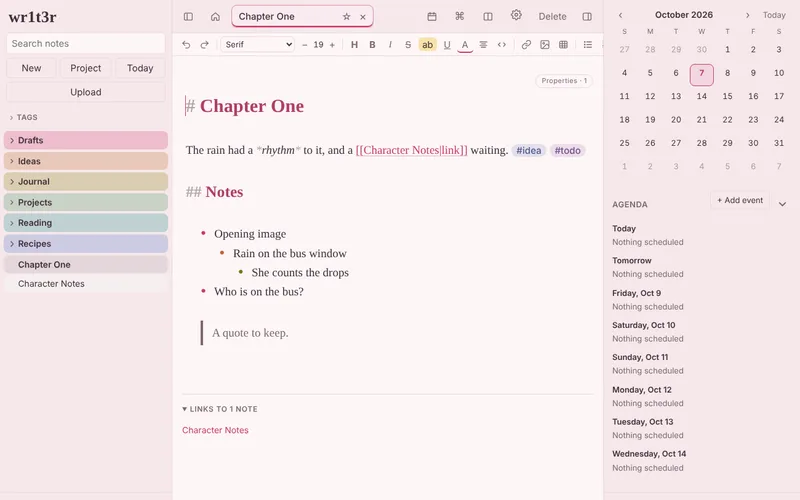Open the Serif font dropdown
The width and height of the screenshot is (800, 500).
(258, 44)
